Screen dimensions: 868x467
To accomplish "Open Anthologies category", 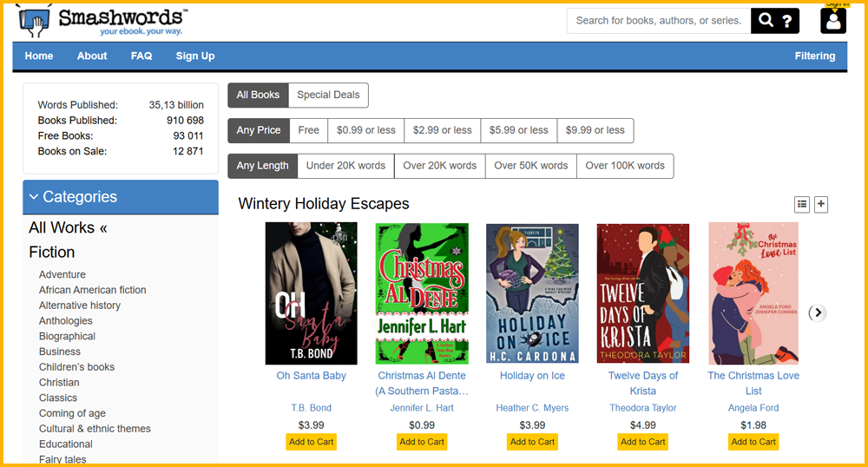I will (65, 321).
